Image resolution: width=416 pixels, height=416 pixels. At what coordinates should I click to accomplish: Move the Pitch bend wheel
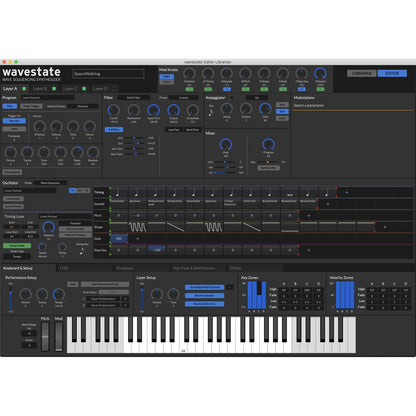pyautogui.click(x=45, y=336)
